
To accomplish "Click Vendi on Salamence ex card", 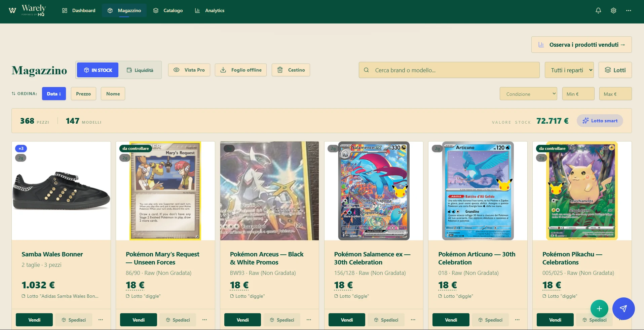I will pyautogui.click(x=347, y=320).
